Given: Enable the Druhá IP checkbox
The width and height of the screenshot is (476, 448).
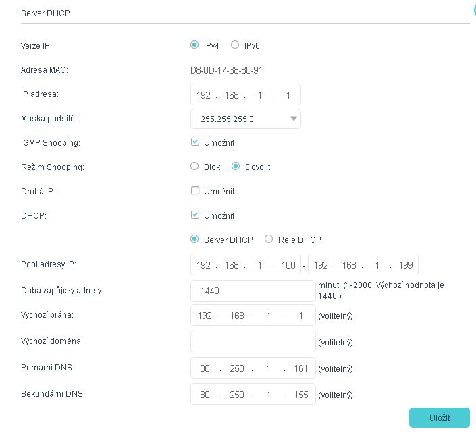Looking at the screenshot, I should [195, 191].
